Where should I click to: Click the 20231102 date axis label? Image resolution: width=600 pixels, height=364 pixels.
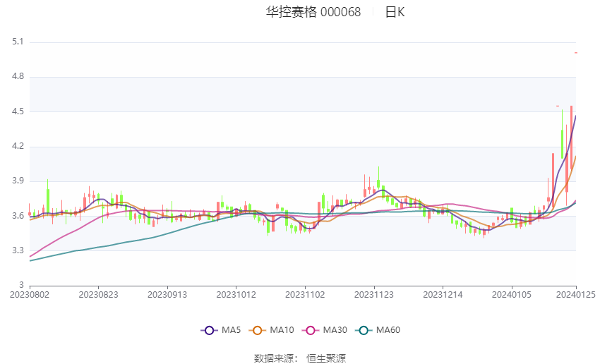[x=305, y=295]
